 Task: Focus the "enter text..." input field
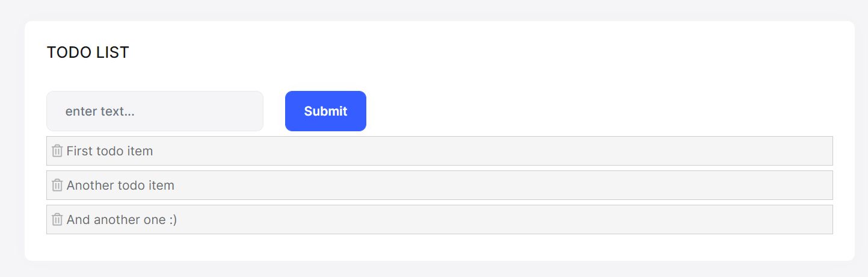(155, 111)
